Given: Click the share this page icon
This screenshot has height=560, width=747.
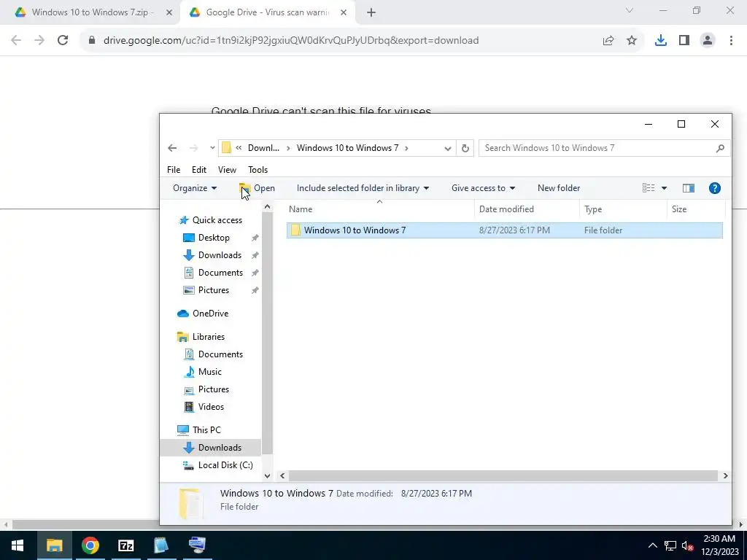Looking at the screenshot, I should (x=608, y=41).
